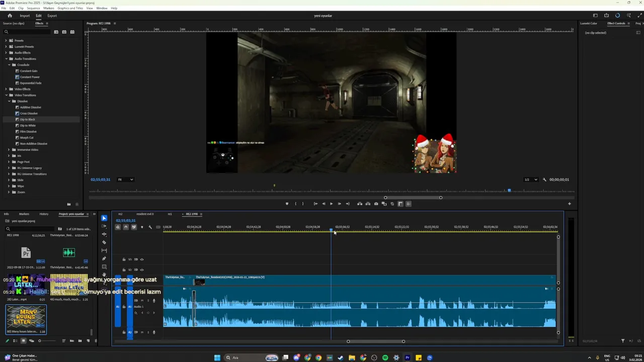Select the Morph Cut transition

click(x=27, y=138)
